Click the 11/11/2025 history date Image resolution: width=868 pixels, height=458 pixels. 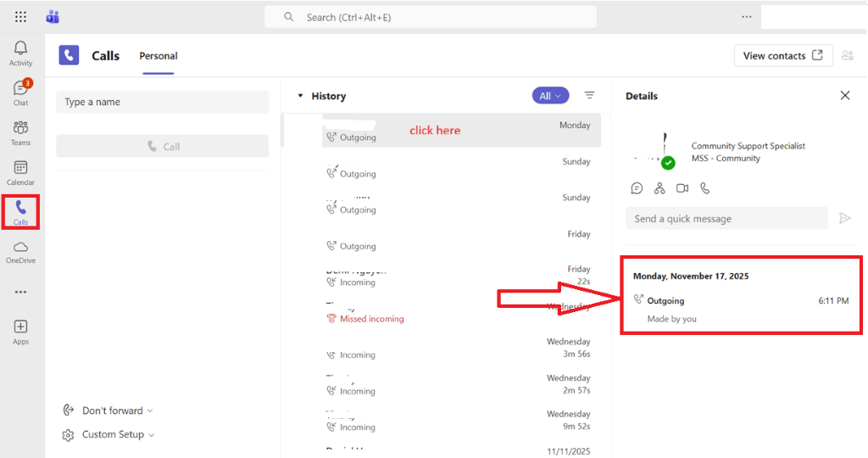pyautogui.click(x=569, y=451)
